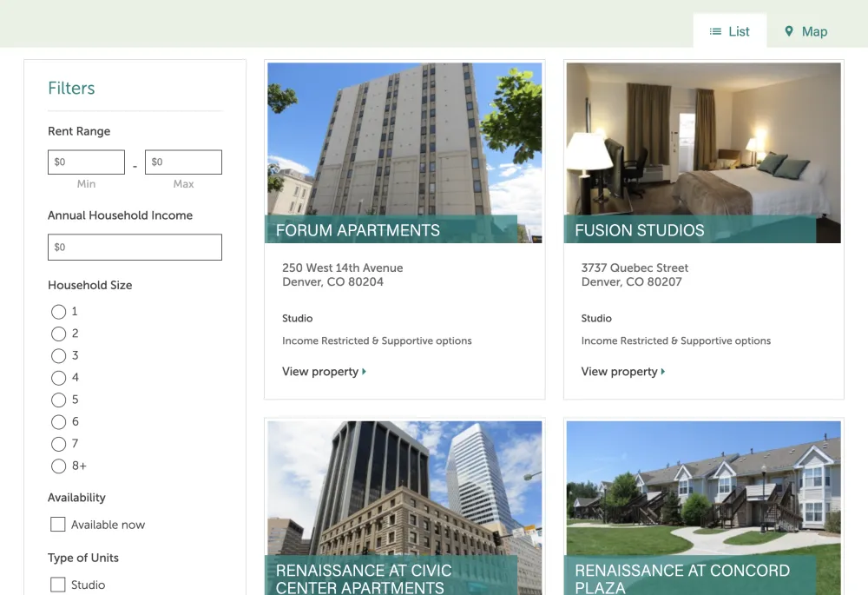Click the Fusion Studios bedroom photo

pyautogui.click(x=703, y=139)
